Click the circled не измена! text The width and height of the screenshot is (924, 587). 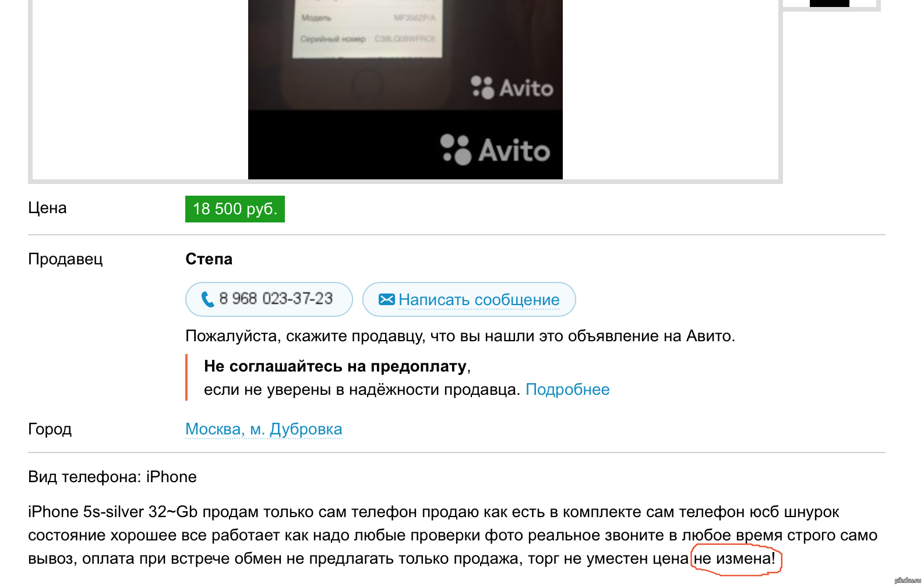click(735, 558)
